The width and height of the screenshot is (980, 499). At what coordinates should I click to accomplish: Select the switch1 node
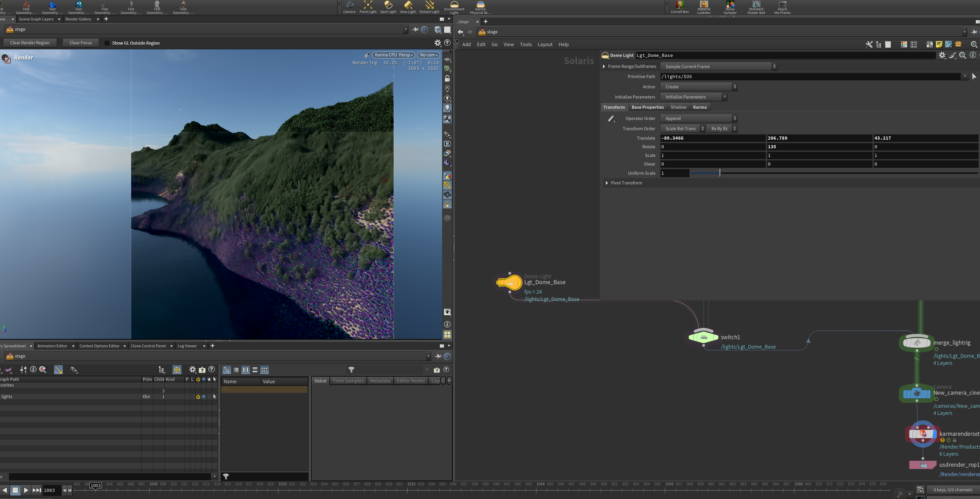pos(704,337)
